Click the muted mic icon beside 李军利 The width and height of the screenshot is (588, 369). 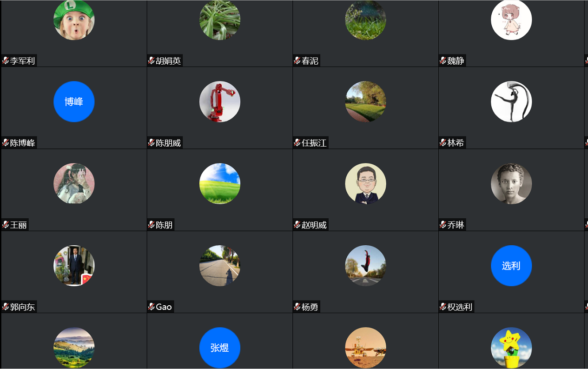(x=6, y=60)
